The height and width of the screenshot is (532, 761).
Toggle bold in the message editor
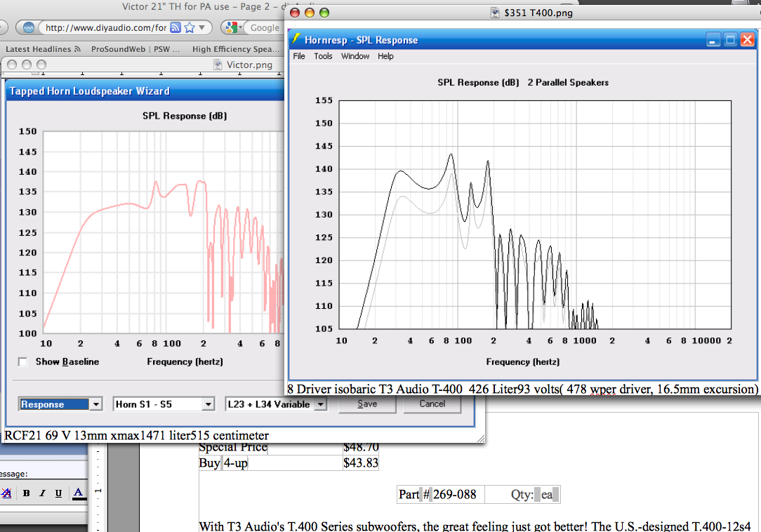pos(26,493)
